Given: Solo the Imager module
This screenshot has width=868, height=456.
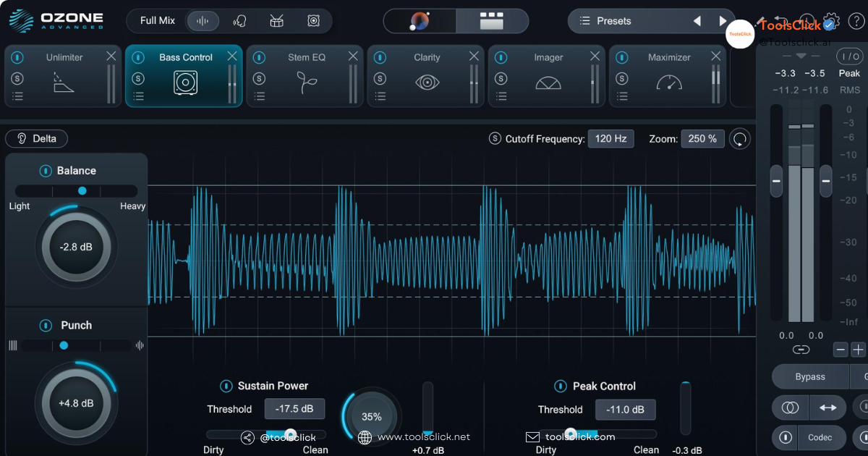Looking at the screenshot, I should point(501,78).
